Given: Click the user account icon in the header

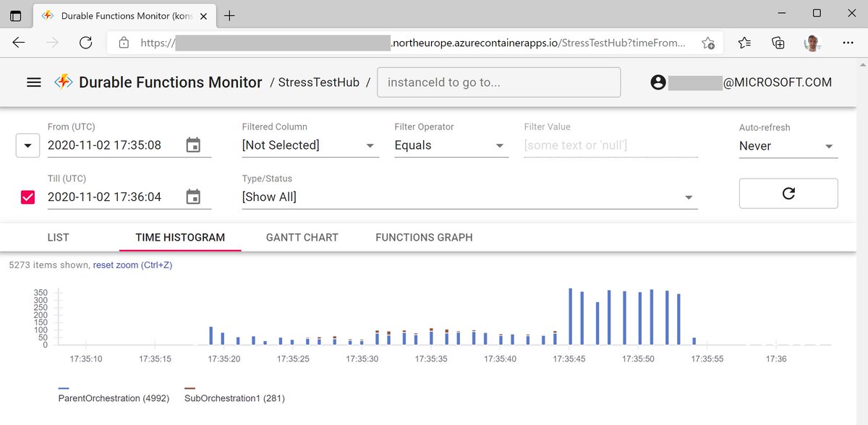Looking at the screenshot, I should tap(657, 82).
